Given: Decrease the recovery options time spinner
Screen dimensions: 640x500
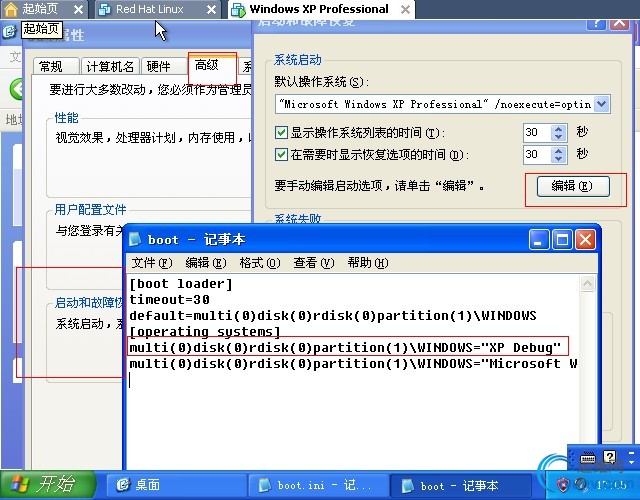Looking at the screenshot, I should (558, 159).
